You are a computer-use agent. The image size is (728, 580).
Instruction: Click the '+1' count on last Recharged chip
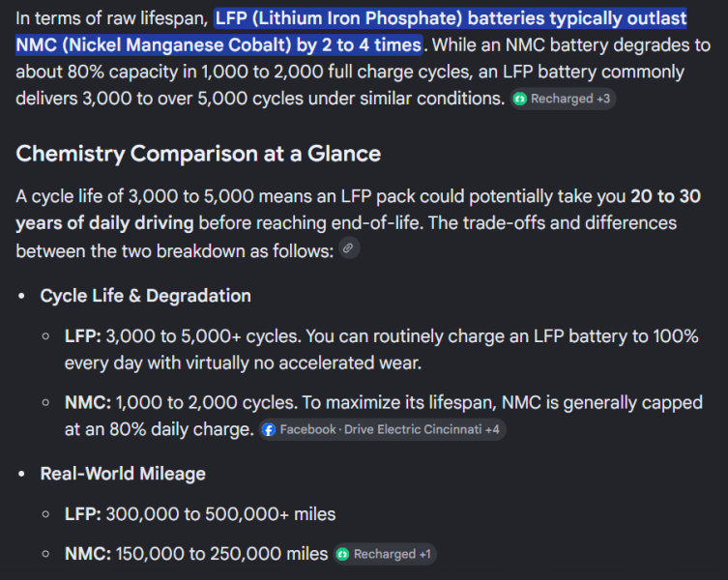click(x=425, y=554)
